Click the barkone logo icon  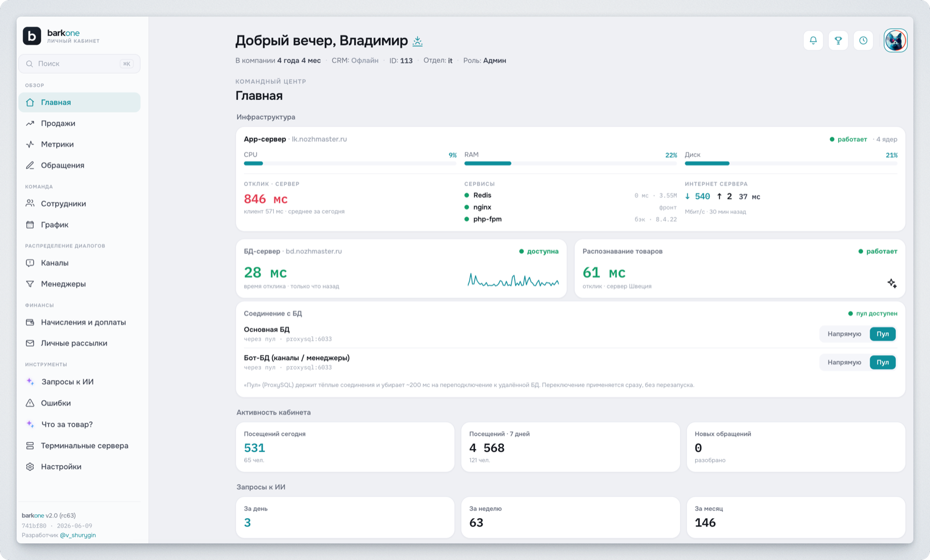point(32,36)
